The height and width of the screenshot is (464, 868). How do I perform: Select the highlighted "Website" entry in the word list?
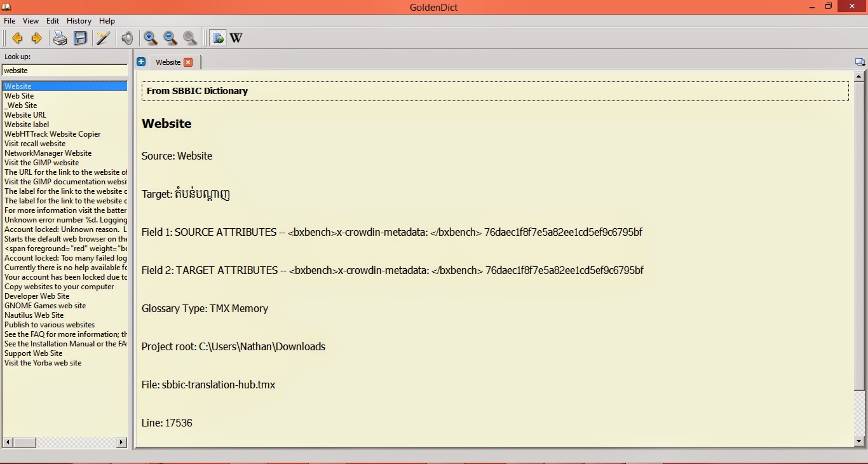pos(65,86)
